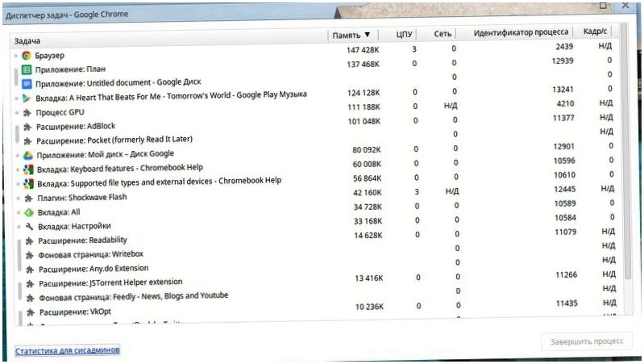Click the puzzle icon of Расширение: AdBlock

[27, 126]
